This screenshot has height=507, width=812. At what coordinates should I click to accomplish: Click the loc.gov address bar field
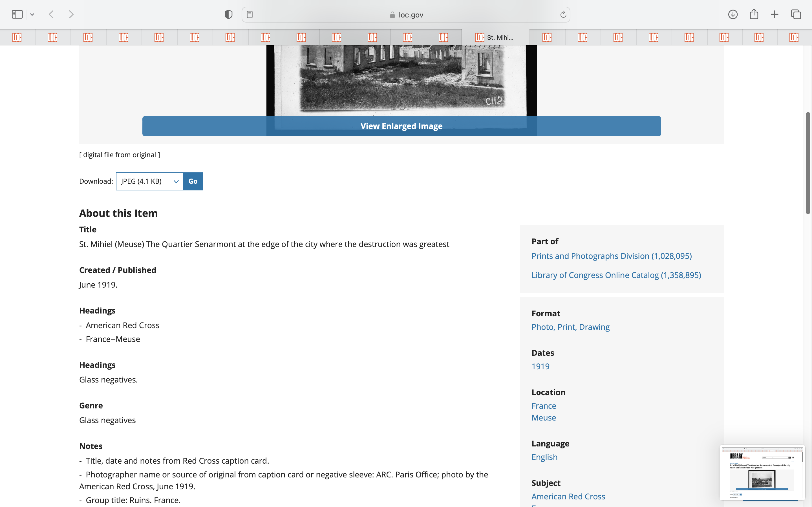(406, 15)
